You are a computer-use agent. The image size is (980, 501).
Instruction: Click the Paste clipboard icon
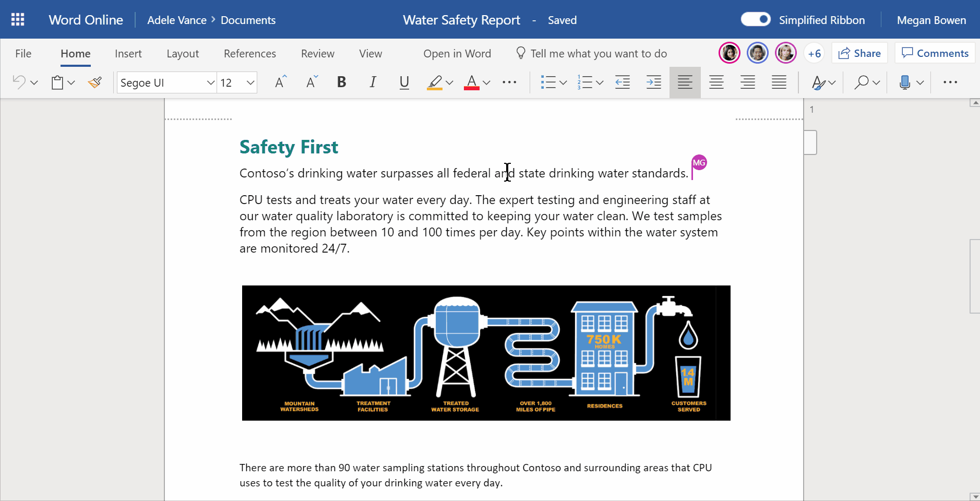(x=57, y=82)
